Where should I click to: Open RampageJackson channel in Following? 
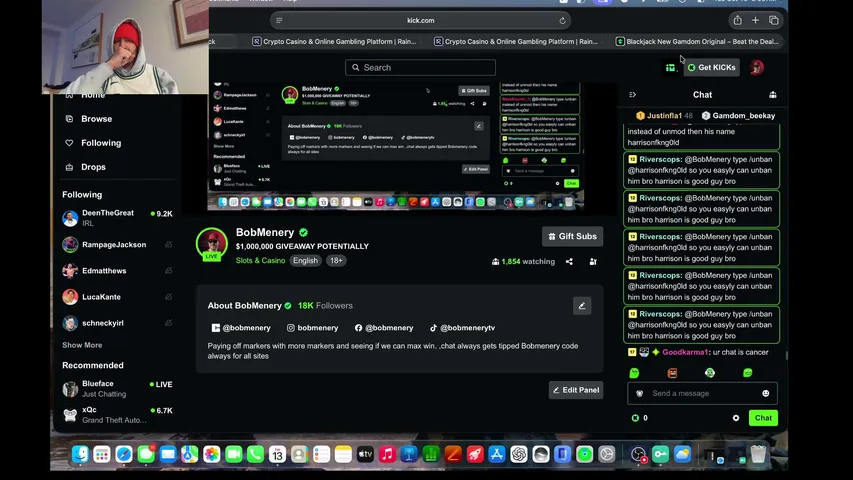(x=117, y=245)
